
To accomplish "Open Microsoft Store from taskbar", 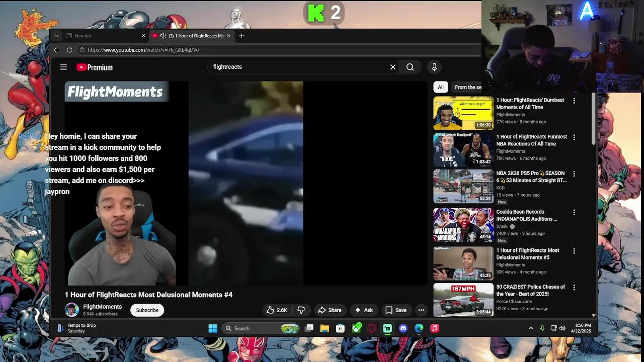I will coord(341,328).
